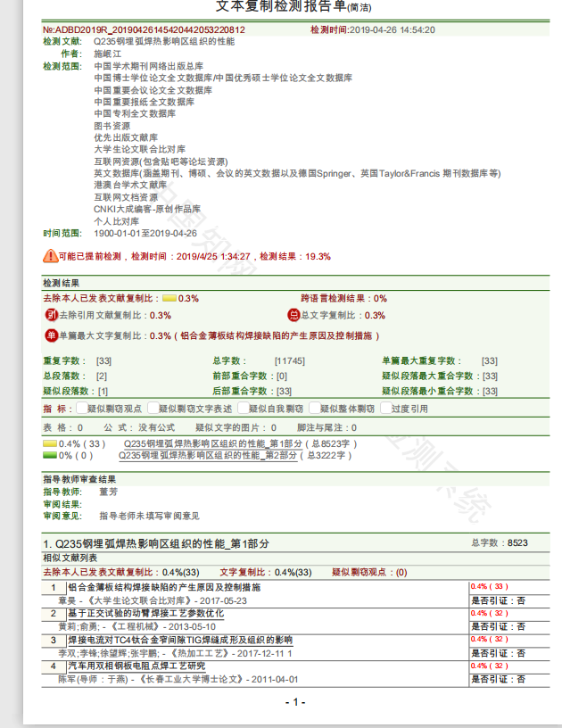562x728 pixels.
Task: Open Q235钢埋弧焊热影响区组织的性能_第1部分 link
Action: pos(213,444)
